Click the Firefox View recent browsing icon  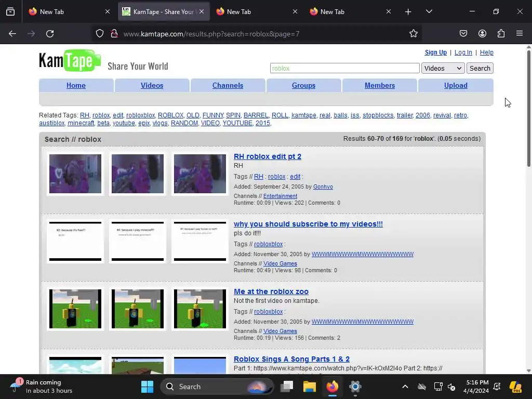(x=10, y=11)
